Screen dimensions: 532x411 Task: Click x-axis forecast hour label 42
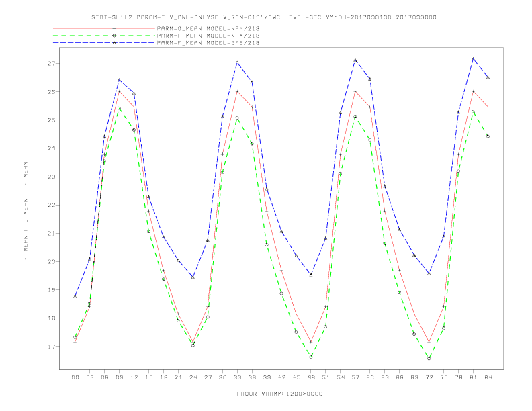tap(281, 377)
